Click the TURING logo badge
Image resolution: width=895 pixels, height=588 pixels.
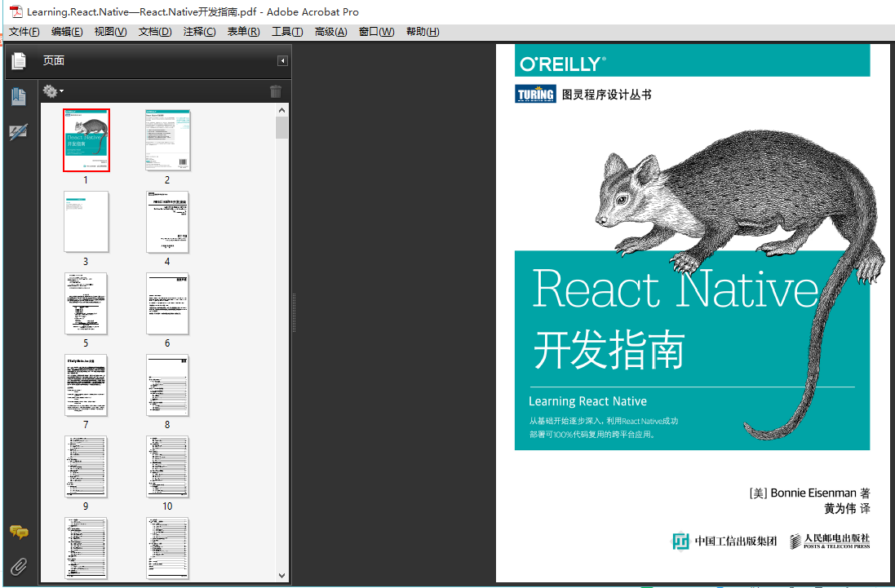(535, 94)
